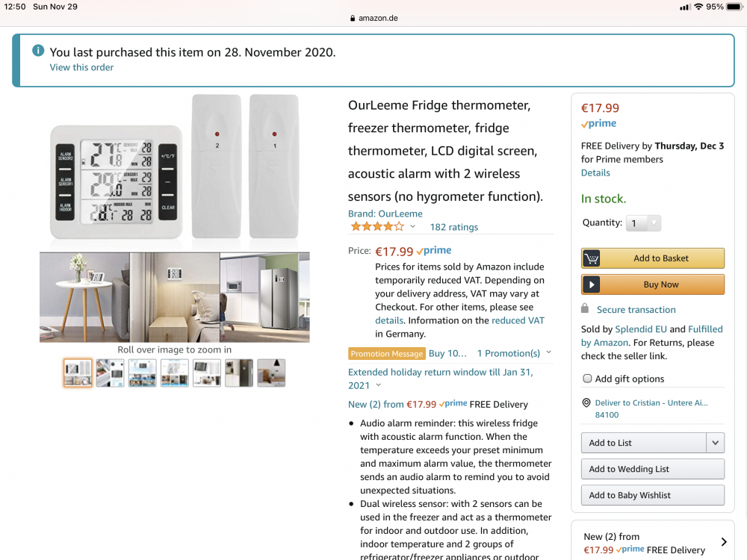Expand the star ratings breakdown chevron
747x560 pixels.
point(412,227)
